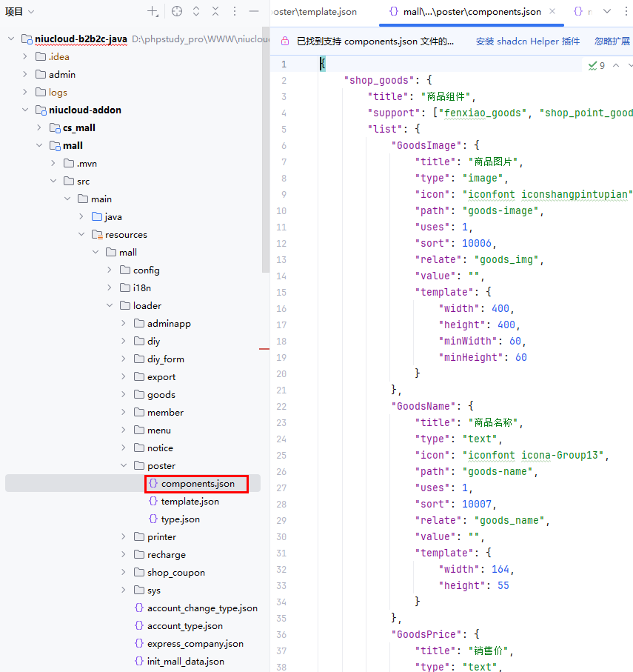Expand the java folder node
Viewport: 633px width, 672px height.
tap(82, 217)
